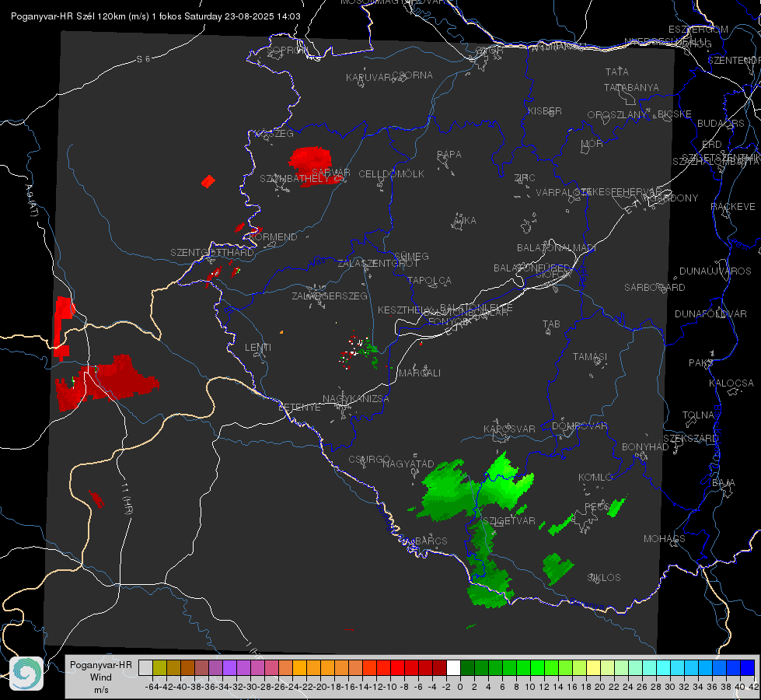Viewport: 761px width, 700px height.
Task: Choose the bright purple swatch between -34 and -32
Action: 229,667
